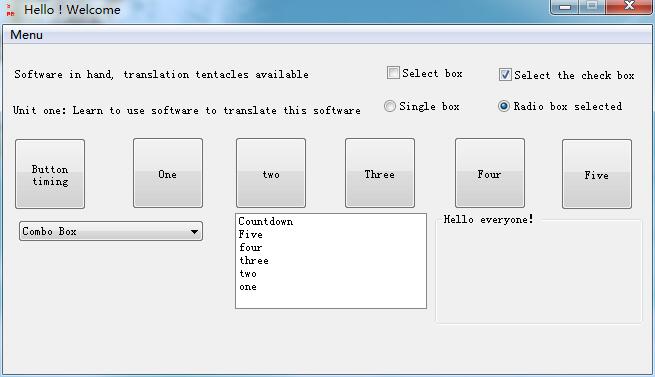655x377 pixels.
Task: Hit the 'Three' button
Action: point(380,173)
